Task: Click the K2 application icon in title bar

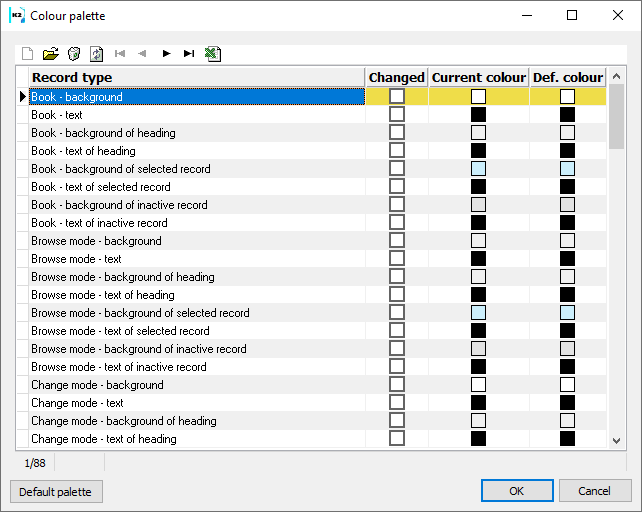Action: click(x=17, y=16)
